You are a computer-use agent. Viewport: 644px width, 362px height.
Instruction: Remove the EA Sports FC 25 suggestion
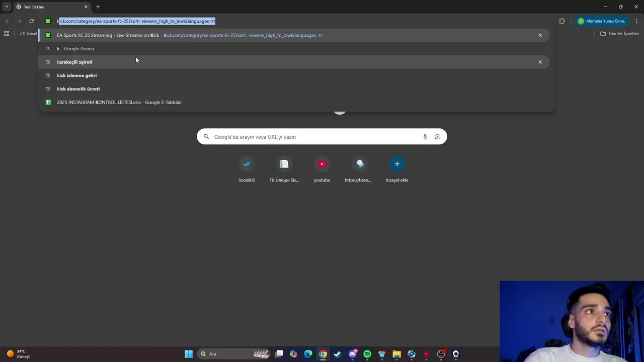540,35
